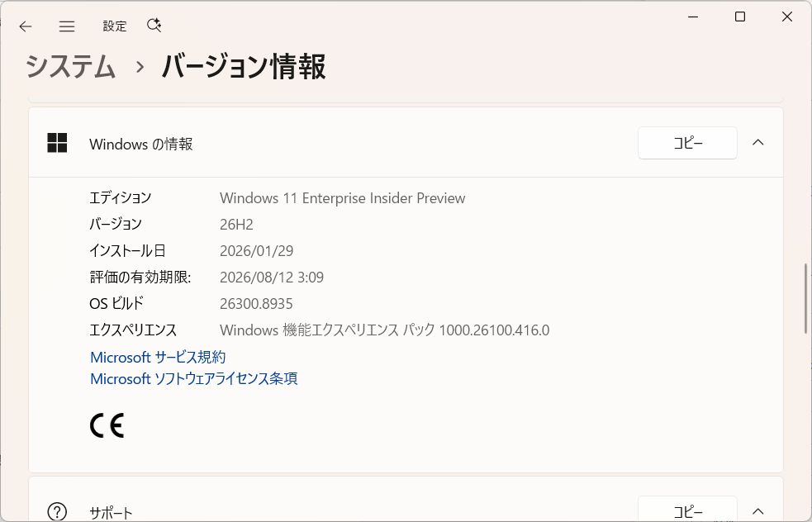Open Microsoft ソフトウェアライセンス条項 link
The width and height of the screenshot is (812, 522).
(x=193, y=379)
